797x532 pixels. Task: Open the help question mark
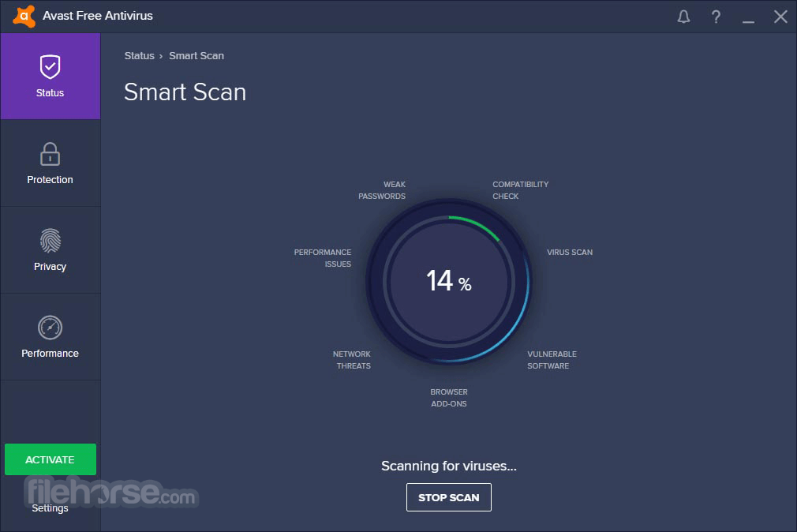tap(716, 17)
